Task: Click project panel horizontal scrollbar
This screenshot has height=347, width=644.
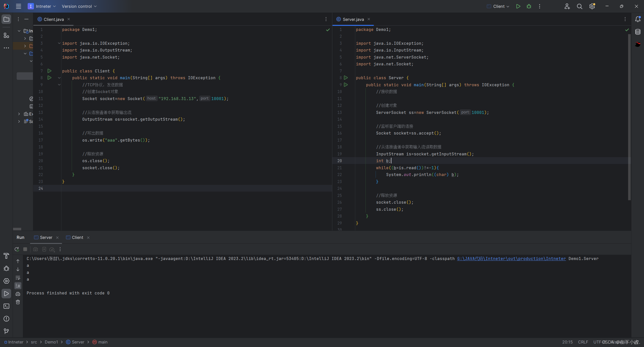Action: coord(17,229)
